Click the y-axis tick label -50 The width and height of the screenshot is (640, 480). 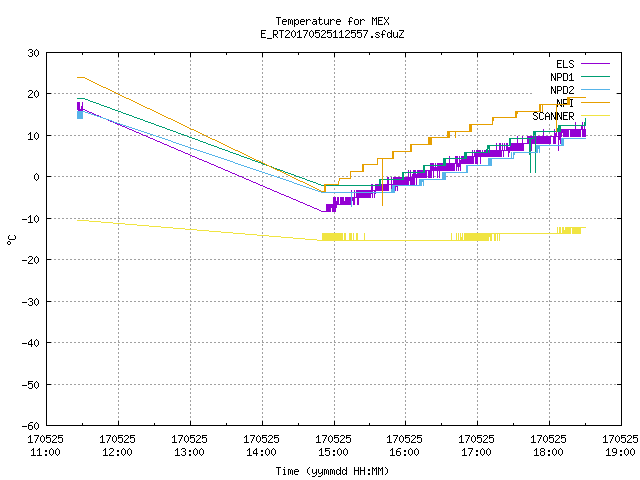pyautogui.click(x=31, y=384)
